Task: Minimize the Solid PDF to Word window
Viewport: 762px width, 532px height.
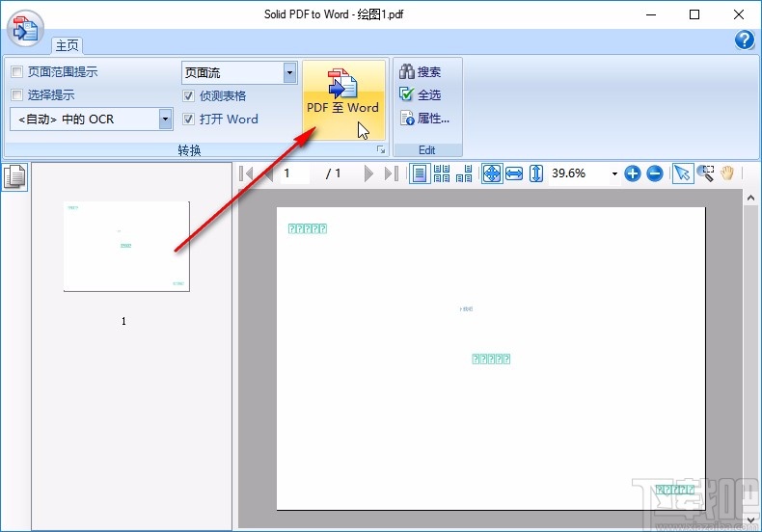Action: pos(651,14)
